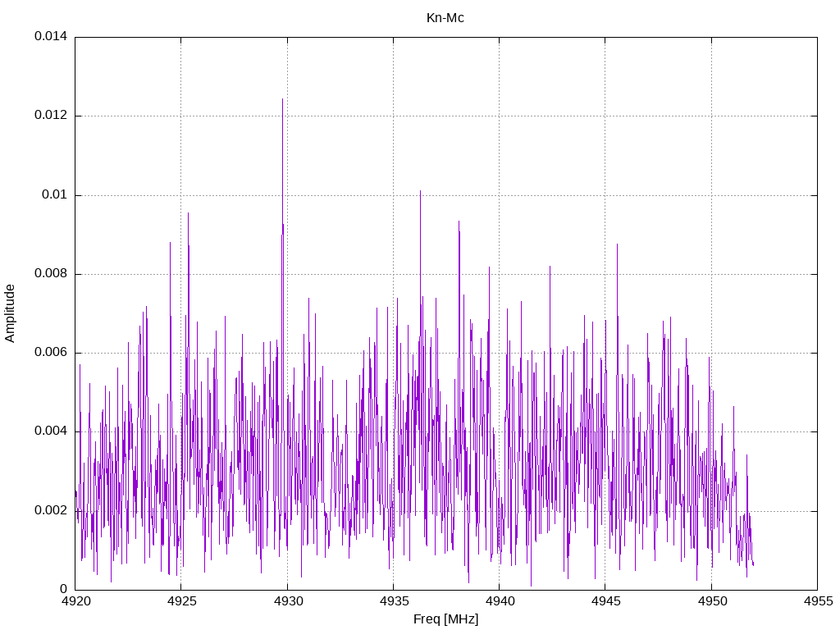The width and height of the screenshot is (840, 630).
Task: Click the 4930 x-axis tick label
Action: point(287,601)
